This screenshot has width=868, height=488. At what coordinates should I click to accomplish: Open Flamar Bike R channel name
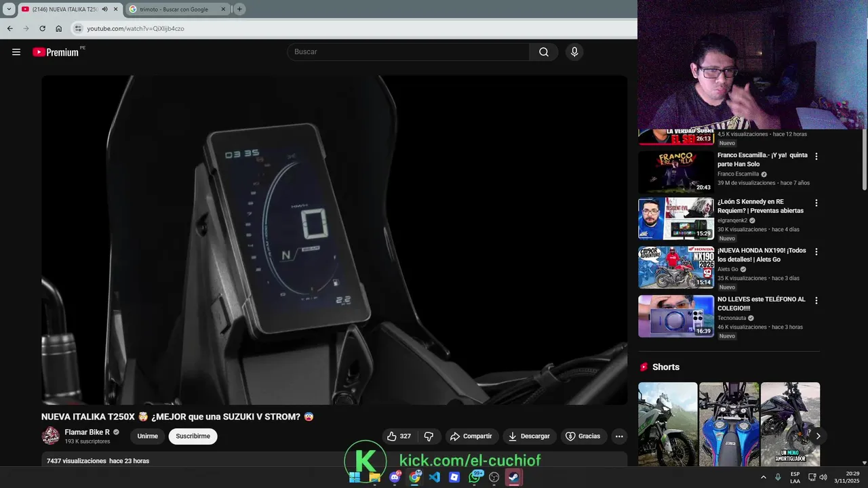coord(87,432)
